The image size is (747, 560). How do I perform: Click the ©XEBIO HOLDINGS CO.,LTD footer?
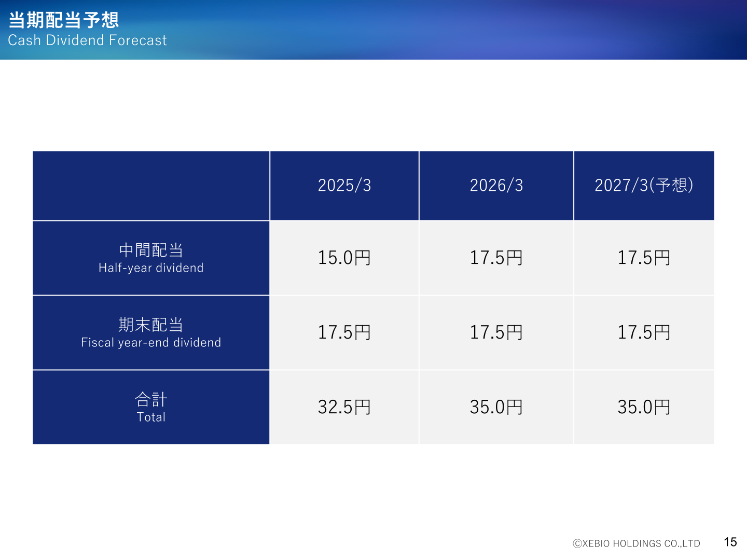tap(637, 543)
